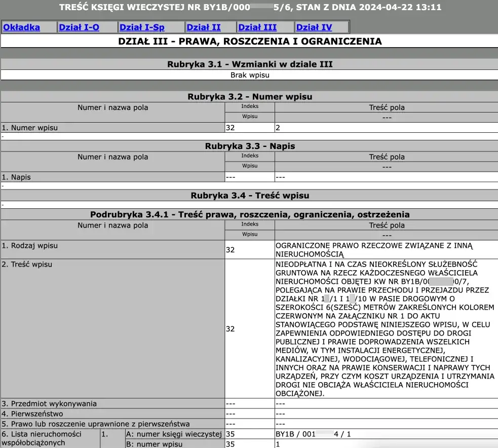
Task: Click the '1. Rodzaj wpisu' label cell
Action: click(x=29, y=246)
